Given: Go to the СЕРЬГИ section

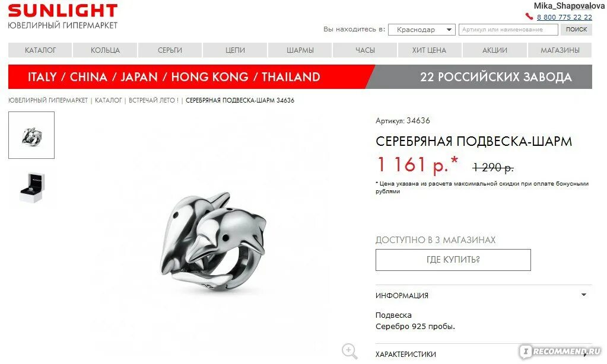Looking at the screenshot, I should pos(170,50).
